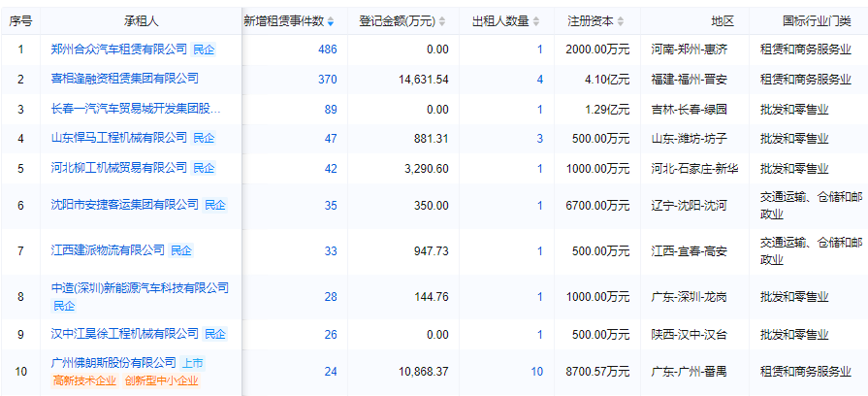Viewport: 868px width, 396px height.
Task: Click the 486 lease events count
Action: [x=327, y=49]
